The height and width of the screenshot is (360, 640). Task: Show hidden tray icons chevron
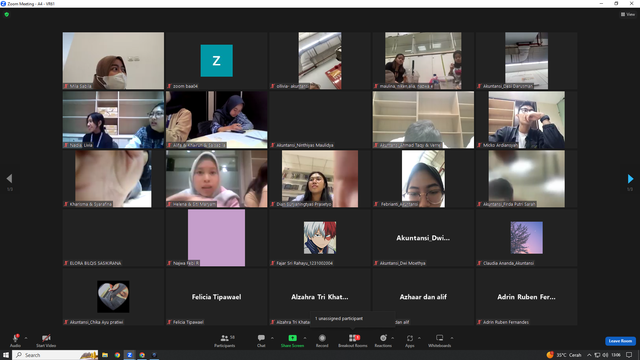pyautogui.click(x=589, y=355)
